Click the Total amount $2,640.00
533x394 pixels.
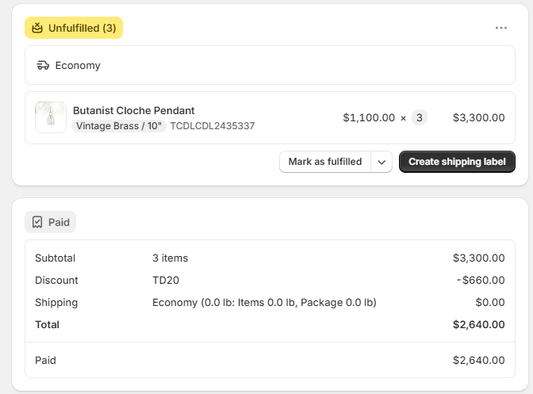[x=479, y=325]
